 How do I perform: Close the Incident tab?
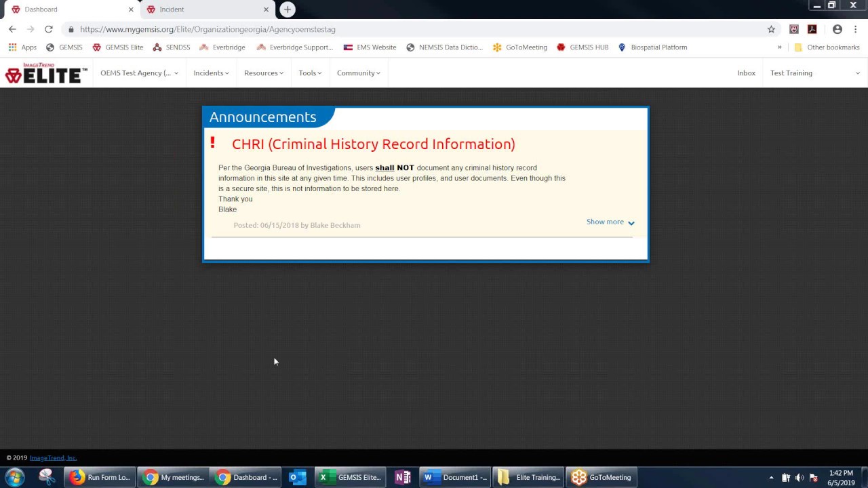click(x=266, y=9)
